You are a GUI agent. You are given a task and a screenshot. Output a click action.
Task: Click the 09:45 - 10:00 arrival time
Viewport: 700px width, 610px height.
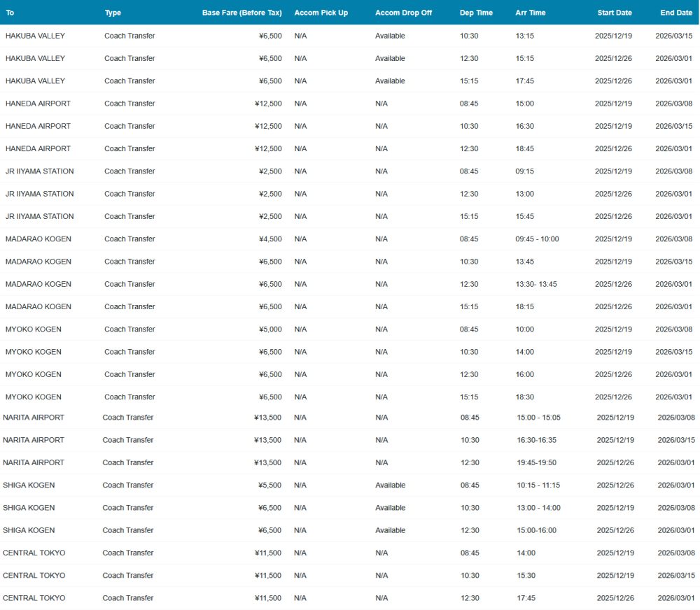(537, 239)
